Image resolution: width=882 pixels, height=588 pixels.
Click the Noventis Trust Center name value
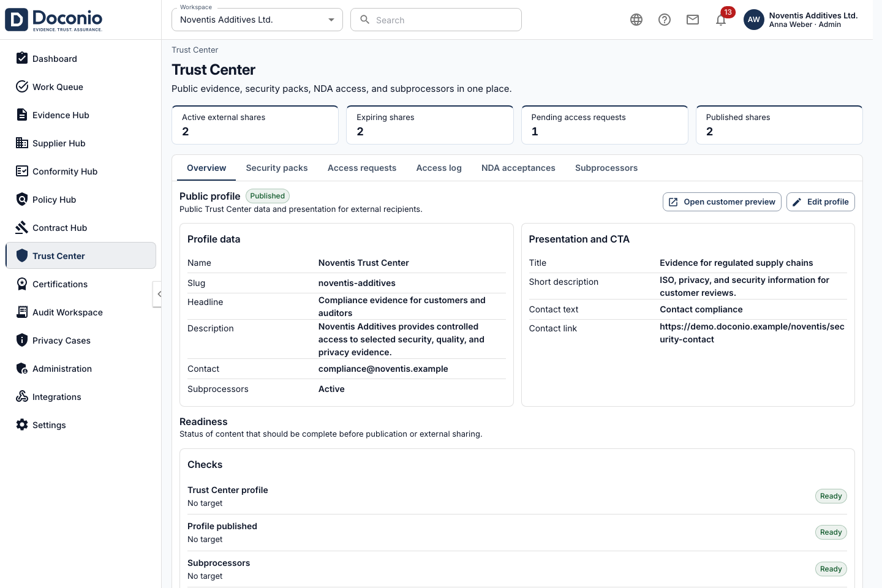point(364,263)
